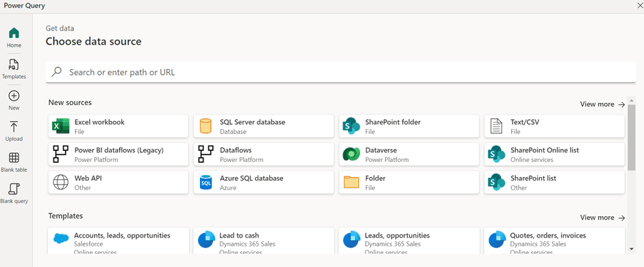644x267 pixels.
Task: Click the Folder icon
Action: pyautogui.click(x=351, y=182)
